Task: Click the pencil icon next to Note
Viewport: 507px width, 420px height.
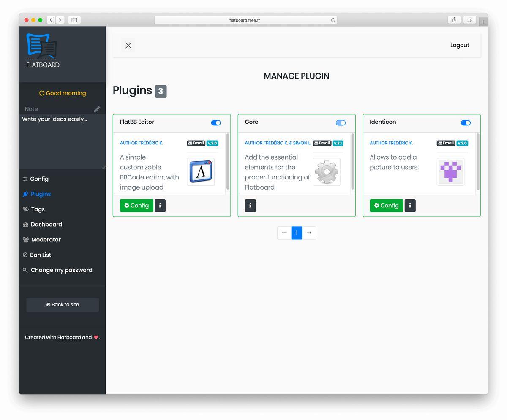Action: click(97, 109)
